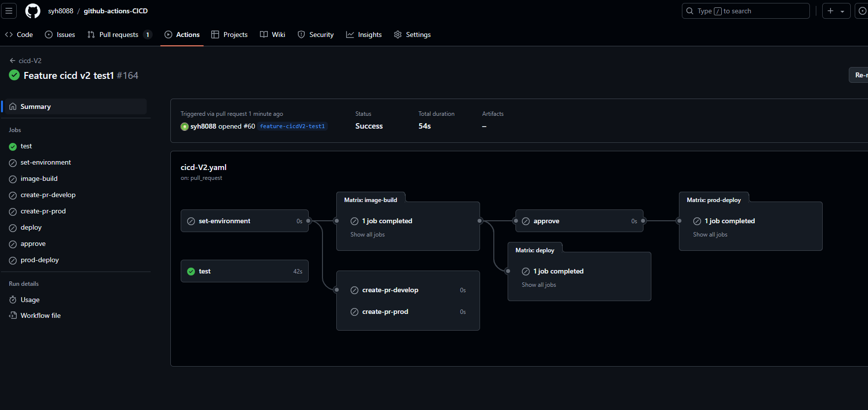Click create-pr-develop node in graph
The width and height of the screenshot is (868, 410).
coord(408,290)
